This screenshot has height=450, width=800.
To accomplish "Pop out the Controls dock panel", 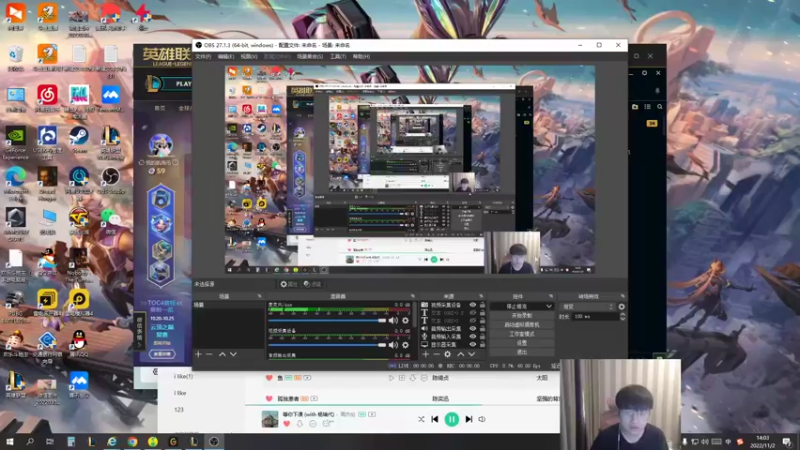I will point(551,296).
